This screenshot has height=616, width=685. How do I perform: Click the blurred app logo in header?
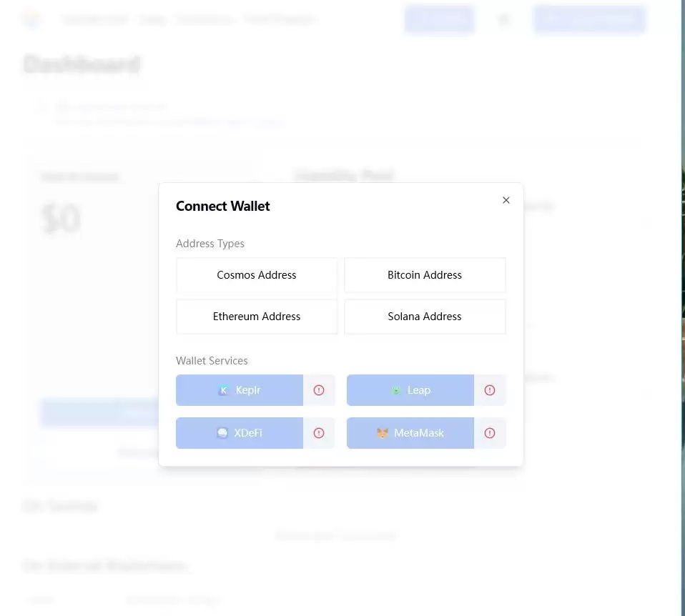click(x=32, y=19)
